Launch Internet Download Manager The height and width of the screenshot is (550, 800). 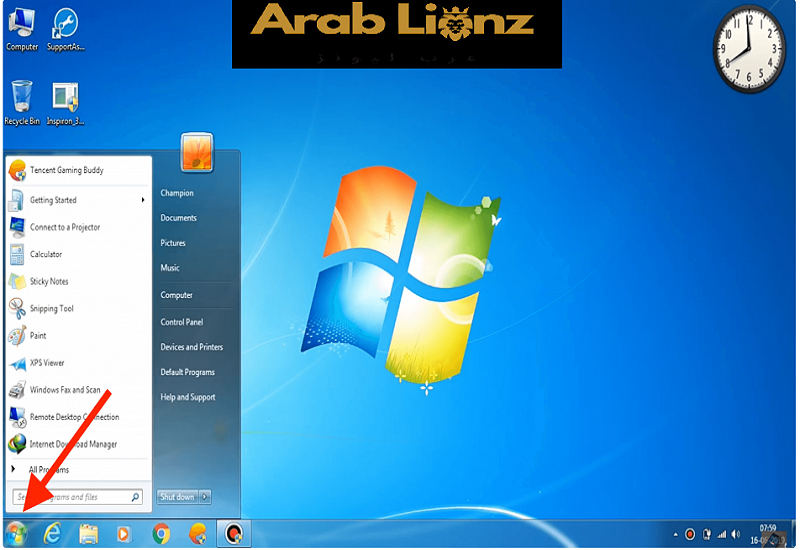pyautogui.click(x=79, y=444)
